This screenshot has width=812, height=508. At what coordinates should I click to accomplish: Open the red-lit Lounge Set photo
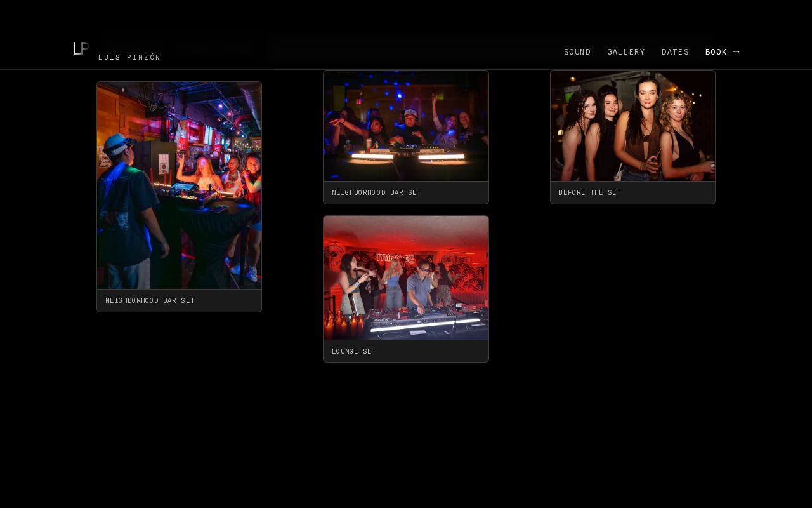pyautogui.click(x=406, y=278)
